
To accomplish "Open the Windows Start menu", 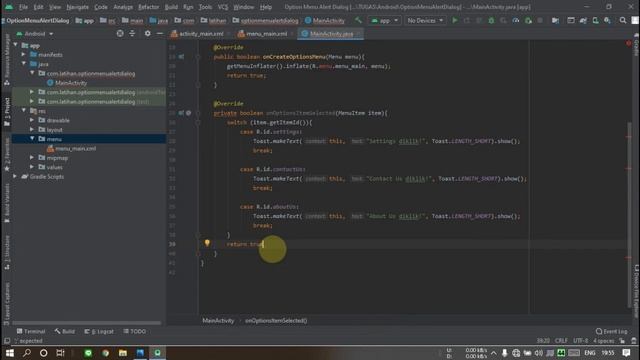I will click(10, 353).
